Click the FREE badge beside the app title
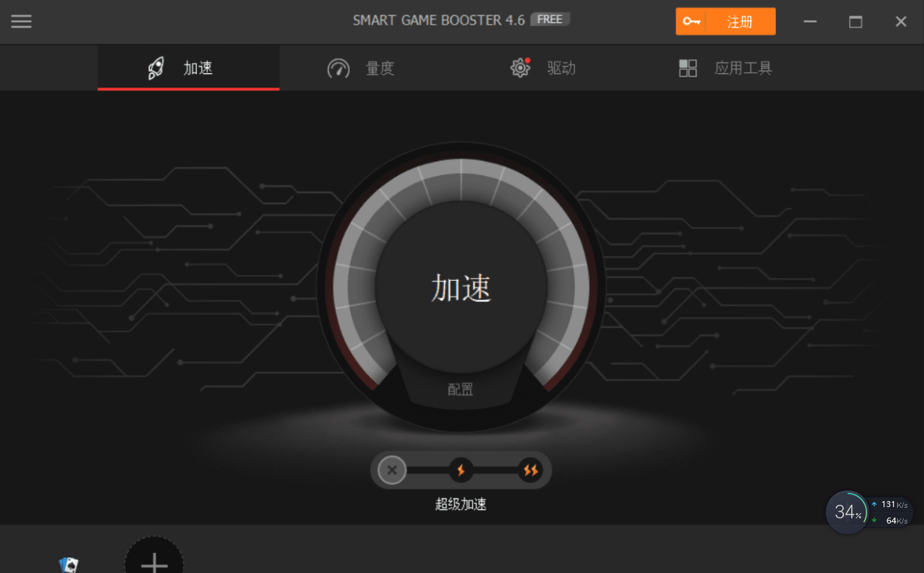The image size is (924, 573). [550, 19]
